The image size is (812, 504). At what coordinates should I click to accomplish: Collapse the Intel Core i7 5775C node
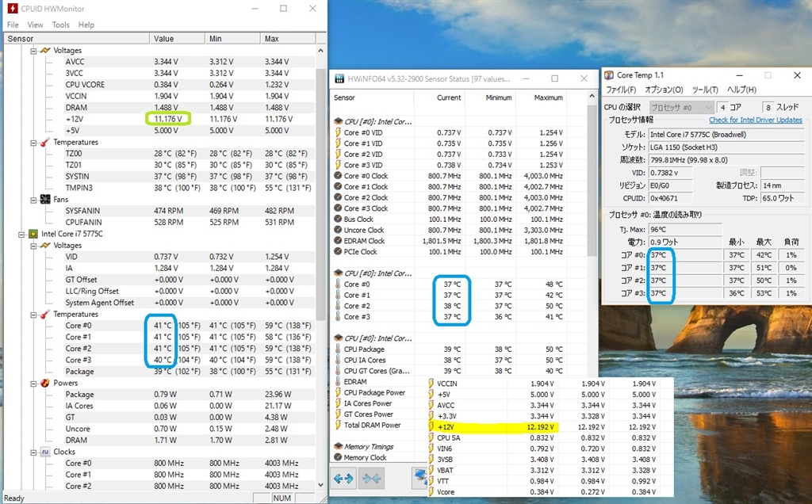[21, 234]
